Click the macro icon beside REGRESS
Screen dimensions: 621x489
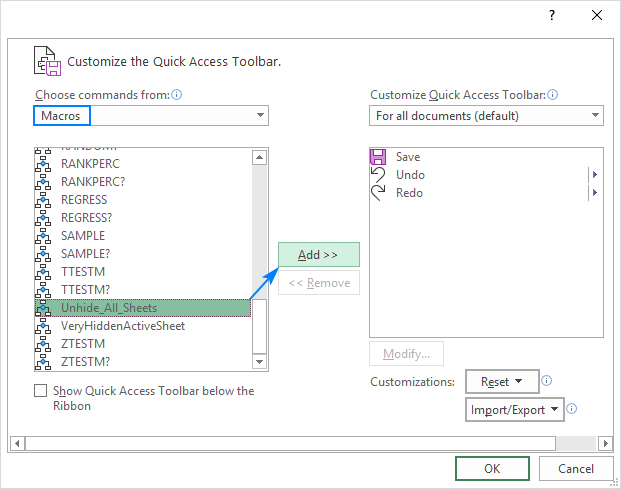(43, 200)
